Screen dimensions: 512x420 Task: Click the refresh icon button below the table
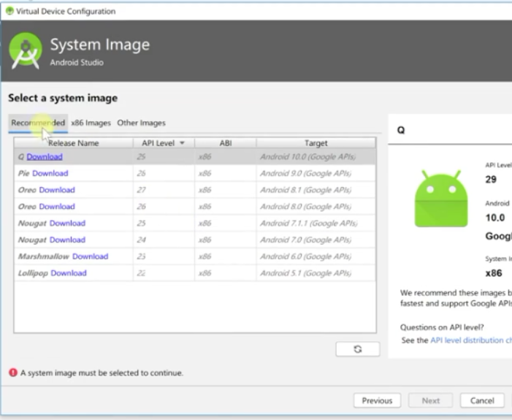[358, 349]
